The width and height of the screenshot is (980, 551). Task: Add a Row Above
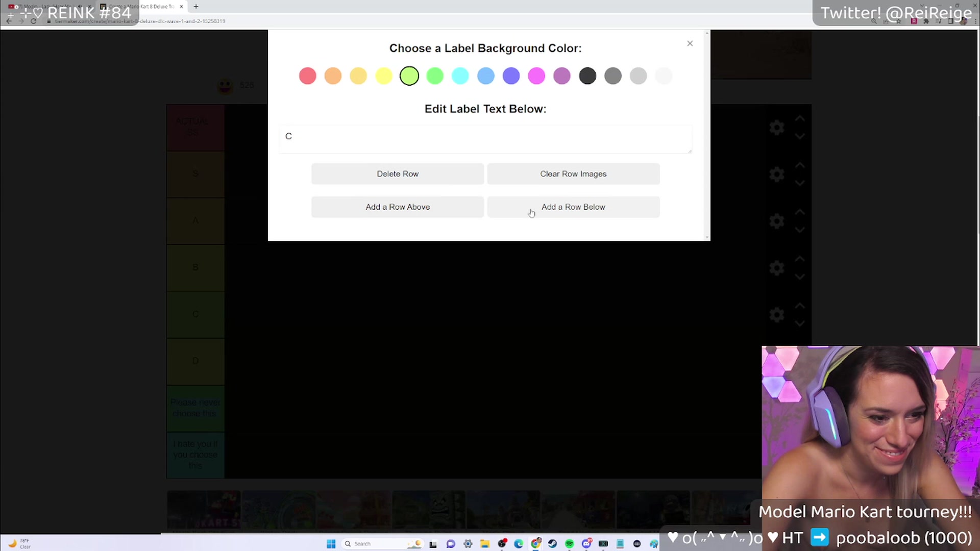398,207
